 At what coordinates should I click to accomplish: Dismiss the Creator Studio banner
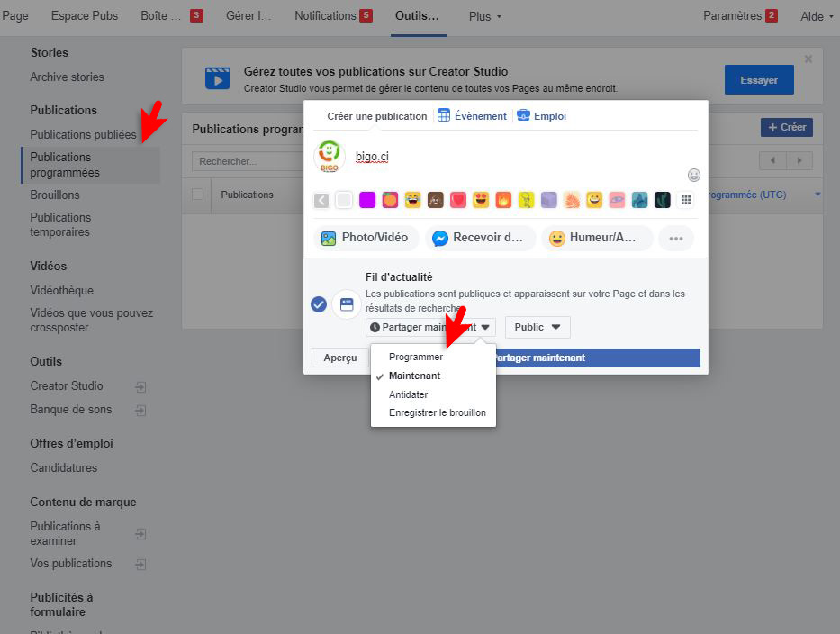pyautogui.click(x=808, y=59)
